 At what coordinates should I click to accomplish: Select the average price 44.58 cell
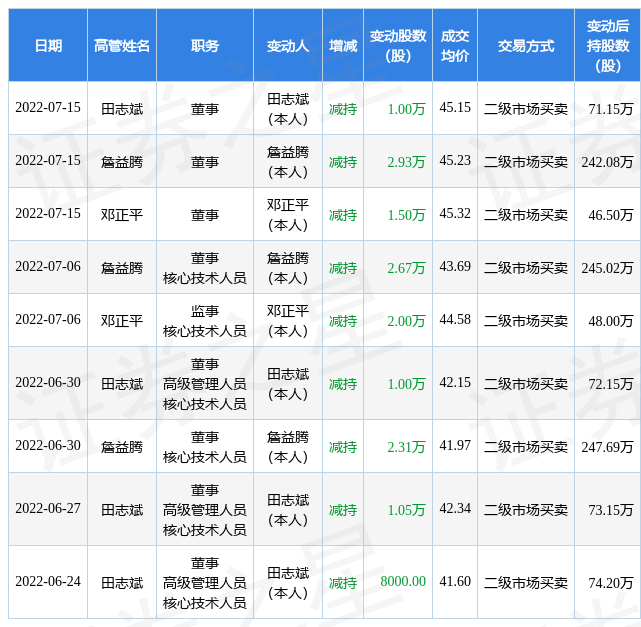455,320
